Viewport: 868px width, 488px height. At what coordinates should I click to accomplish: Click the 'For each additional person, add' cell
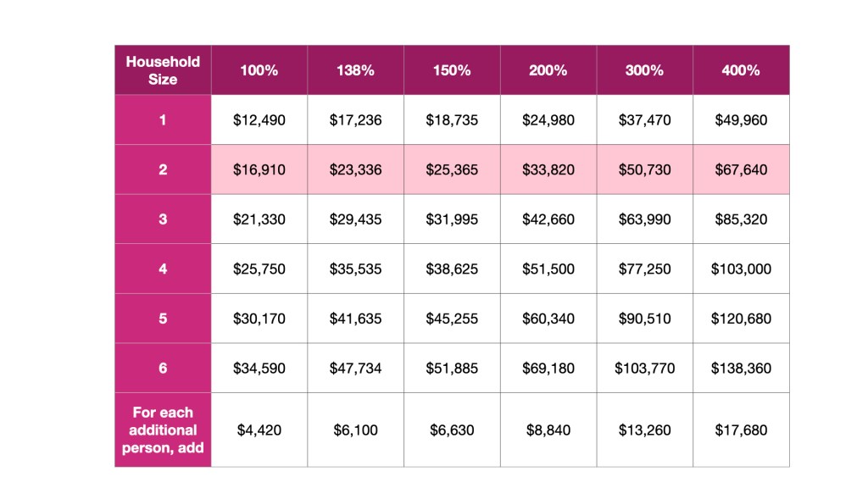pyautogui.click(x=163, y=430)
